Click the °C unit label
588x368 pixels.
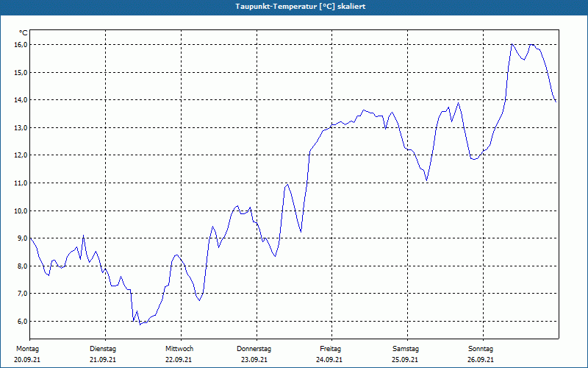click(x=23, y=33)
